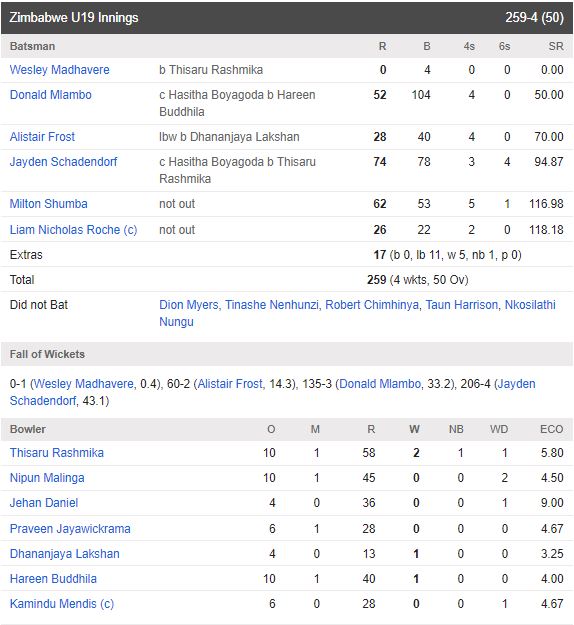Open Liam Nicholas Roche (c) profile

pos(73,230)
